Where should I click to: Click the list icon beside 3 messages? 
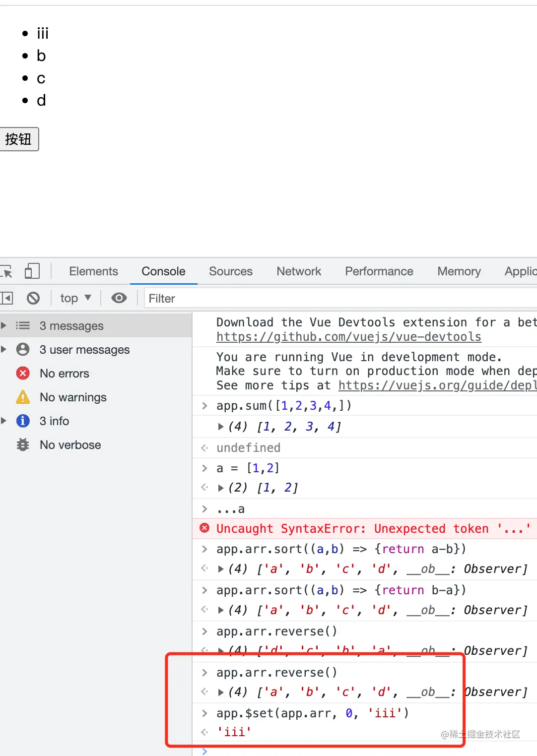pyautogui.click(x=23, y=325)
